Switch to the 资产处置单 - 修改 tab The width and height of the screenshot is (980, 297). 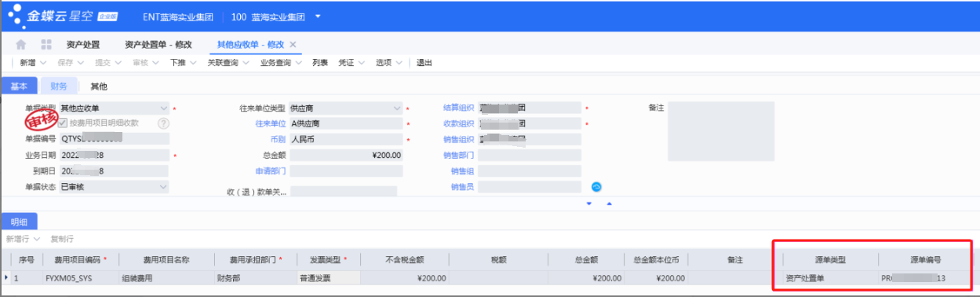click(x=158, y=45)
